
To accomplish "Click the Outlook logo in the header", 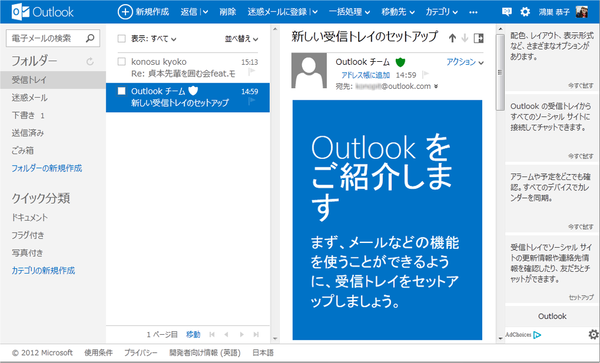I will [42, 12].
